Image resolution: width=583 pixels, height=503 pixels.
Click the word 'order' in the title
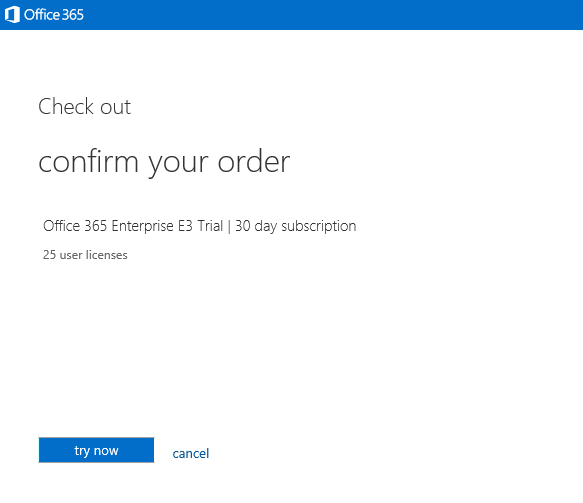[254, 162]
